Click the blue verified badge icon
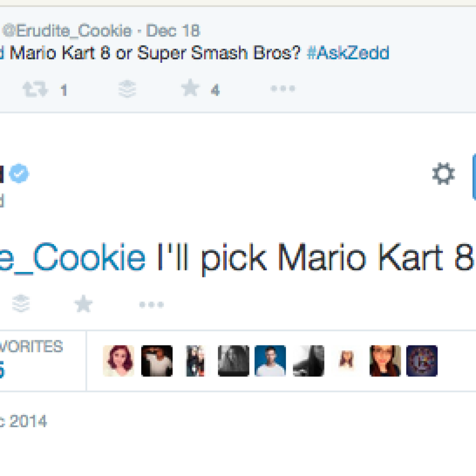The height and width of the screenshot is (476, 476). [19, 174]
